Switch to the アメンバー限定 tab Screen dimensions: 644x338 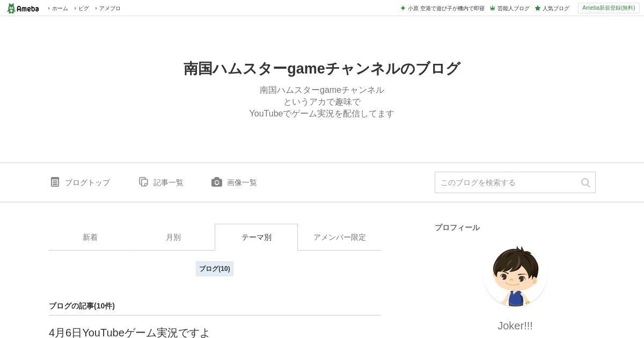tap(340, 237)
